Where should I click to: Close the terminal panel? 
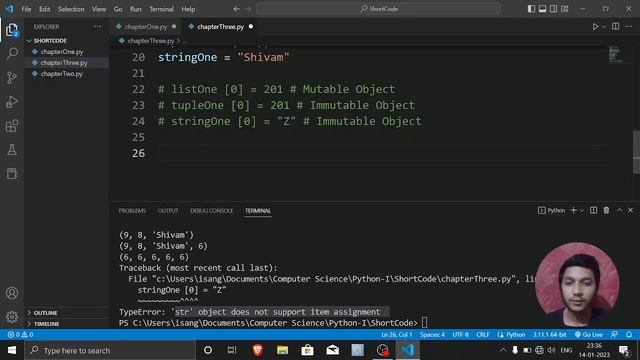pos(630,210)
